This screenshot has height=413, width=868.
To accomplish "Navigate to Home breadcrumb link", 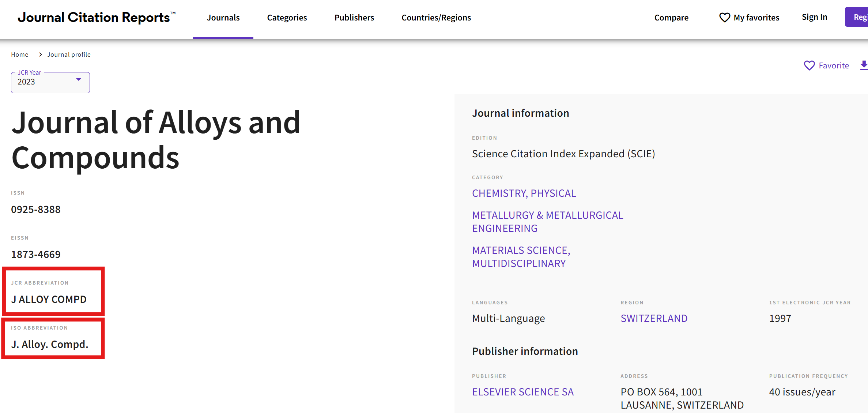I will [20, 55].
